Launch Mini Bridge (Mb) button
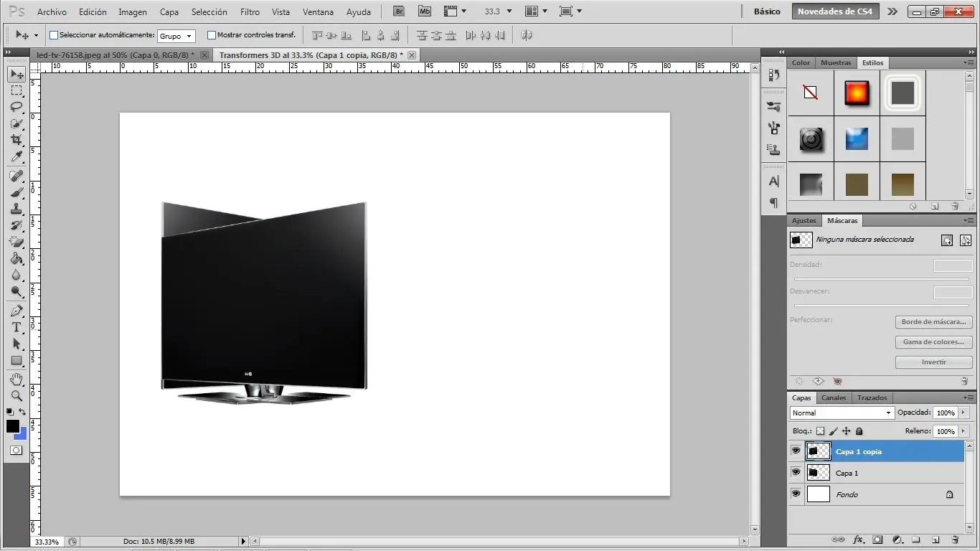980x551 pixels. click(425, 11)
